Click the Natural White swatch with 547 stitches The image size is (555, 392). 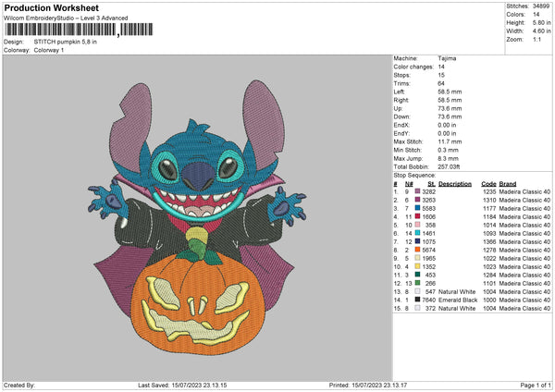(418, 291)
